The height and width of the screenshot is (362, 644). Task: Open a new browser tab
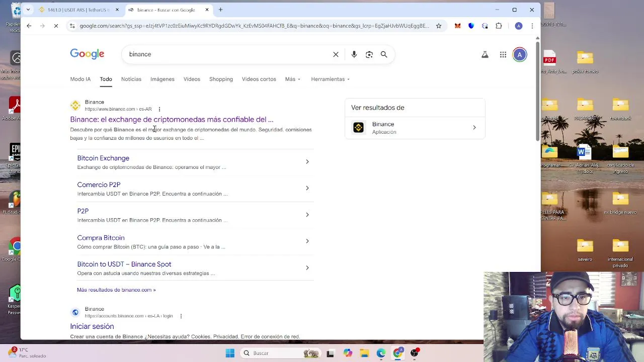tap(221, 10)
